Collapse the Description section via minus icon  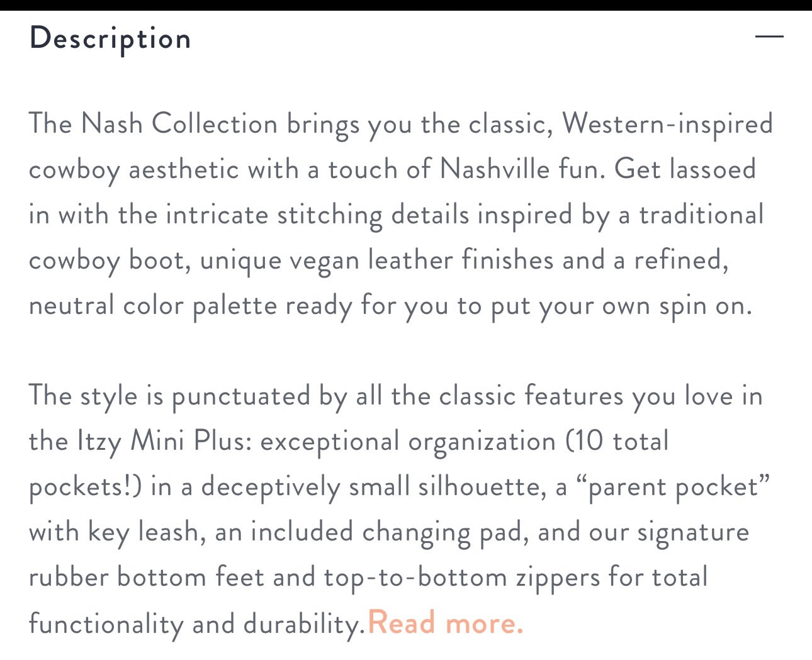(769, 36)
